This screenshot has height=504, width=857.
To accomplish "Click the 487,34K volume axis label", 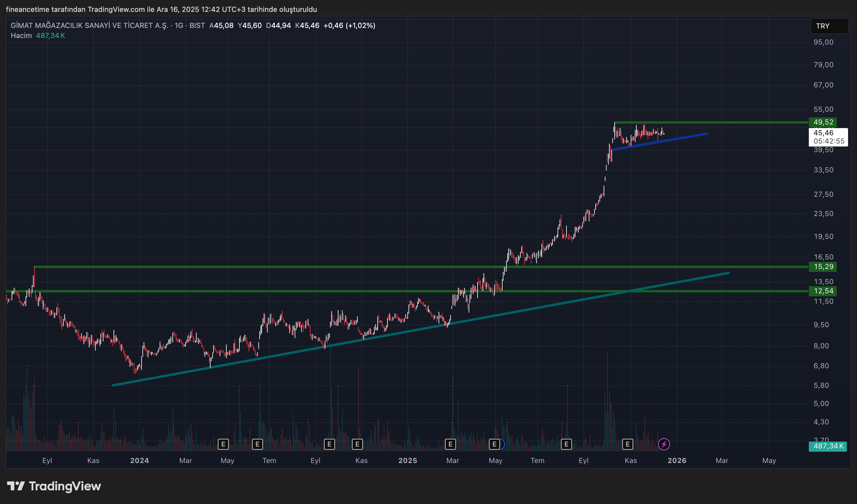I will [828, 446].
